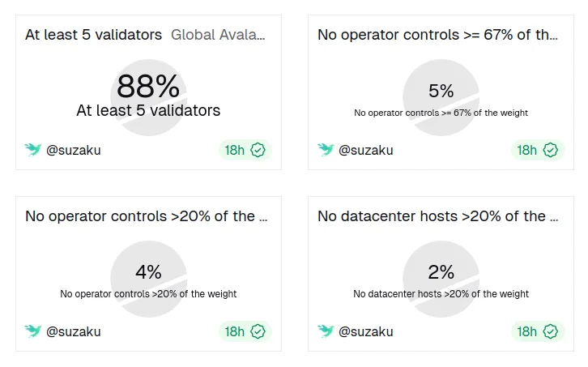Viewport: 588px width, 367px height.
Task: Click the verified check badge icon in the 88% card
Action: click(x=258, y=150)
